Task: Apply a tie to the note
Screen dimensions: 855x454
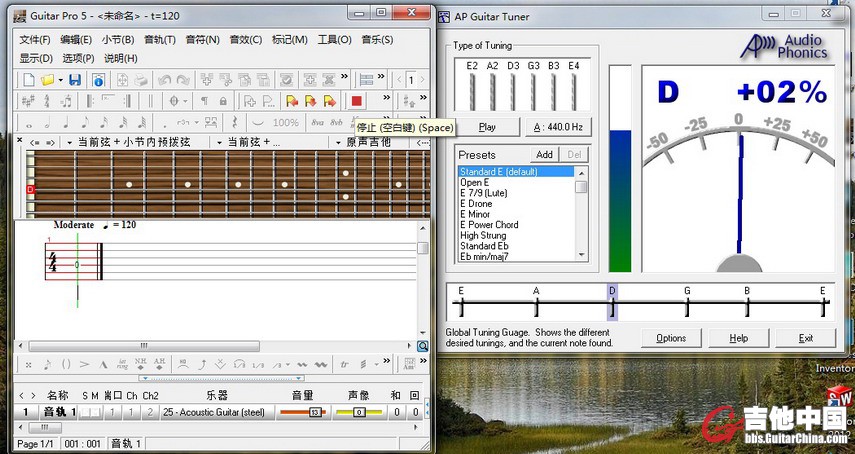Action: (258, 122)
